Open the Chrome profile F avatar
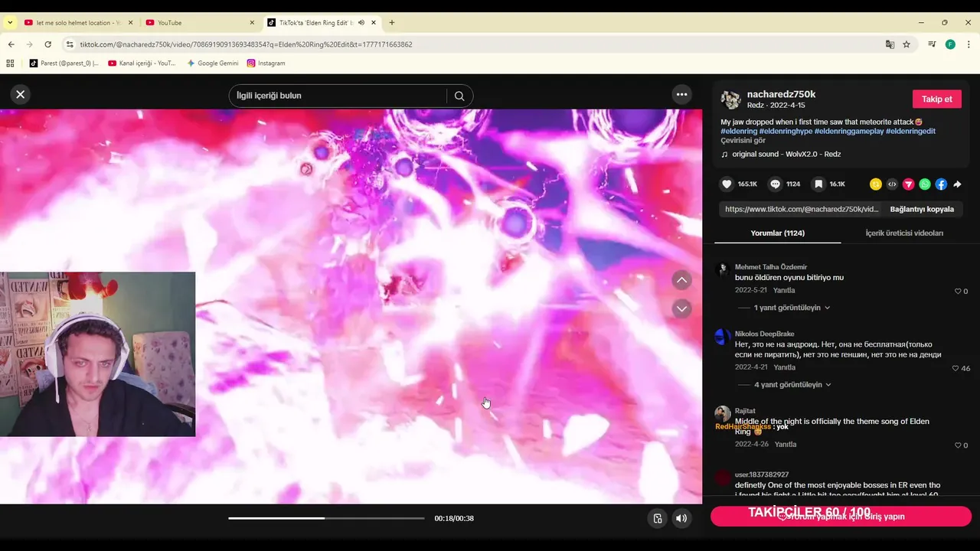This screenshot has width=980, height=551. pyautogui.click(x=950, y=44)
